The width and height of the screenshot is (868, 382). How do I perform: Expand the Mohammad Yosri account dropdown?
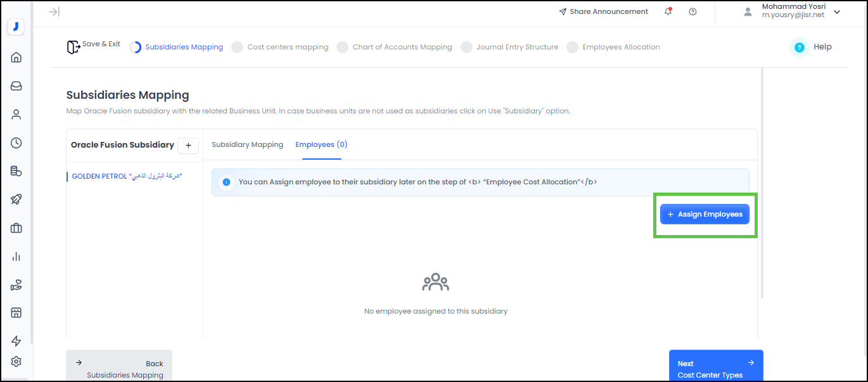[837, 11]
